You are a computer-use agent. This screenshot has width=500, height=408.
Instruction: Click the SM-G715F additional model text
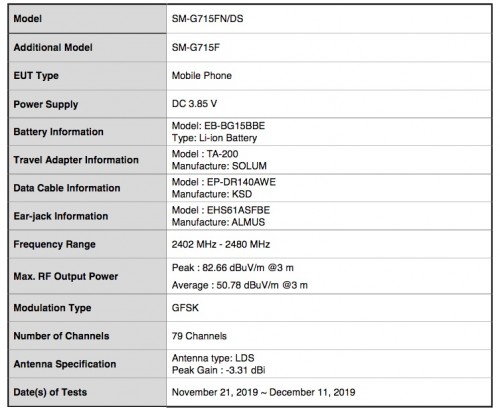click(x=196, y=47)
